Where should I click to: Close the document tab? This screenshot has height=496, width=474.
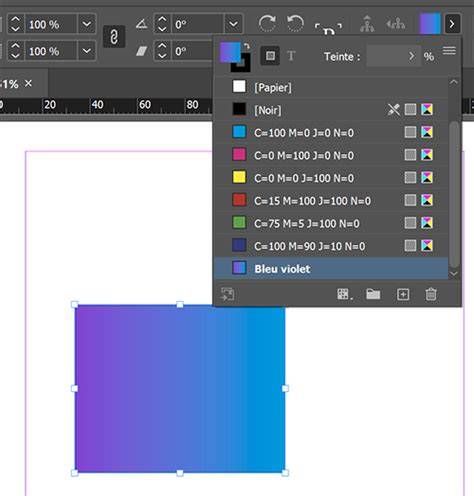tap(29, 83)
